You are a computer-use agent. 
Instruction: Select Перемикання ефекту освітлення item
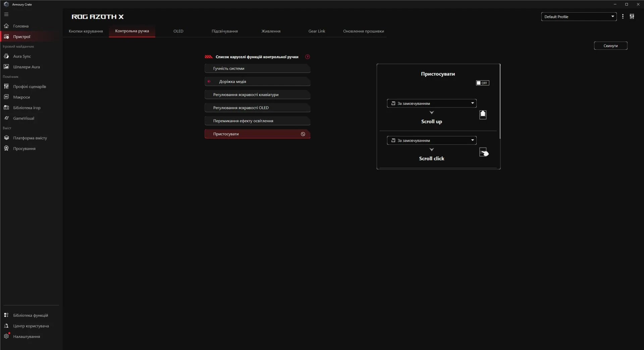point(257,121)
